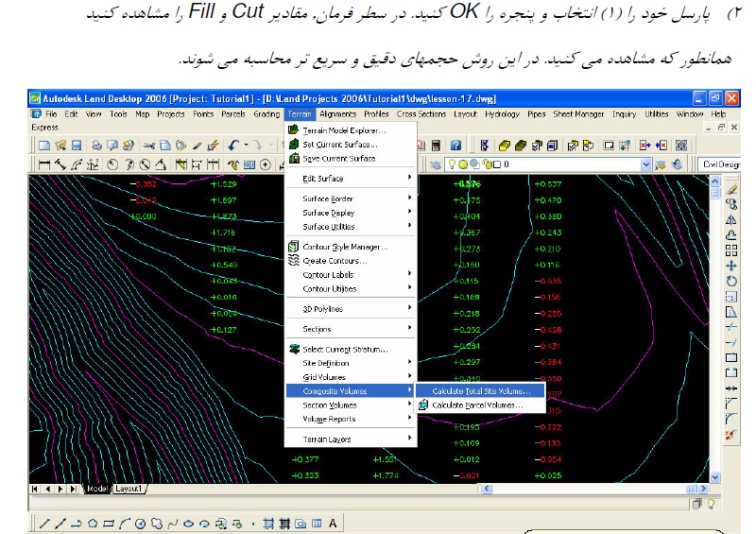Open the Hydrology menu
This screenshot has height=534, width=756.
pyautogui.click(x=502, y=113)
